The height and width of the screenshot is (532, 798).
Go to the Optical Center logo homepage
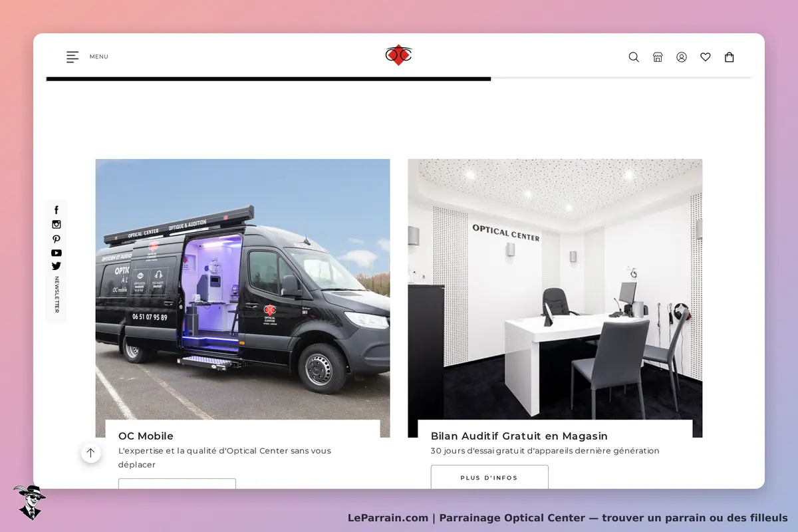(x=398, y=55)
